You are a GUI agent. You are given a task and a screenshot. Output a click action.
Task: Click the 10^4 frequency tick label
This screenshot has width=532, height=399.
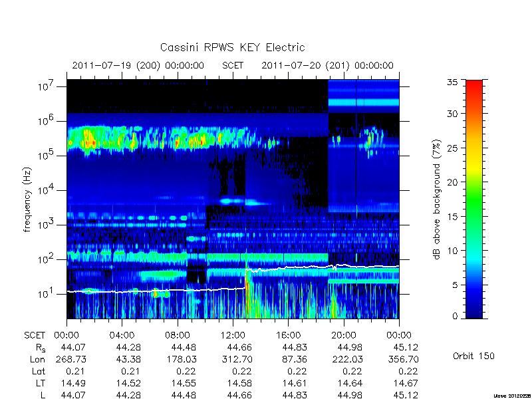(47, 190)
